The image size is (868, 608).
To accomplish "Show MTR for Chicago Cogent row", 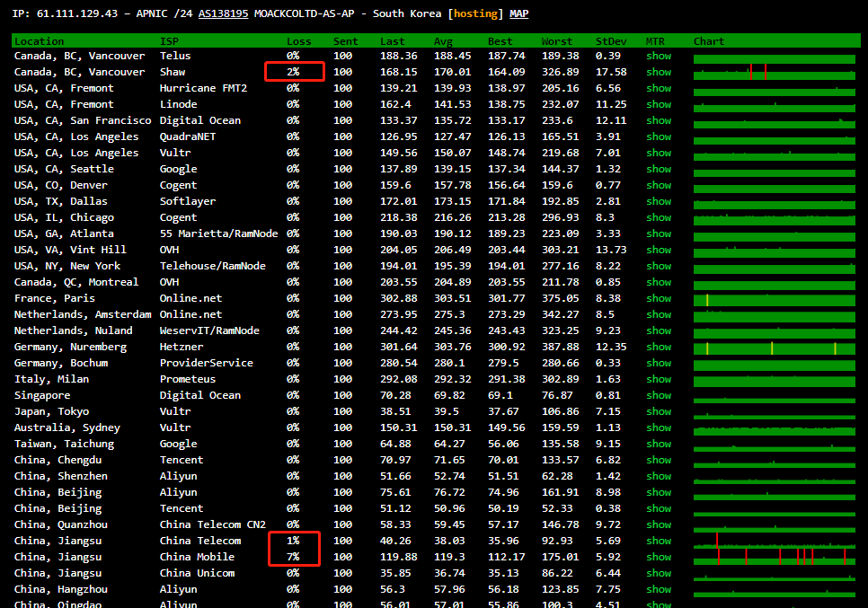I will pos(659,217).
